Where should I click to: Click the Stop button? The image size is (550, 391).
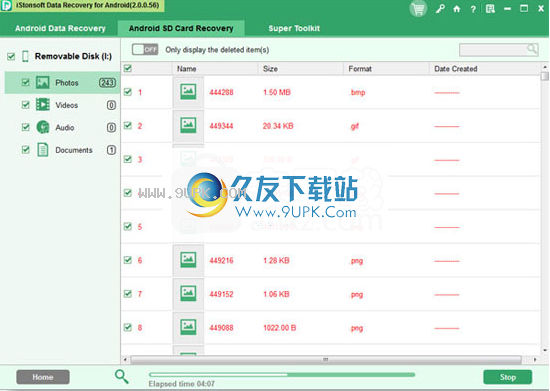tap(508, 377)
